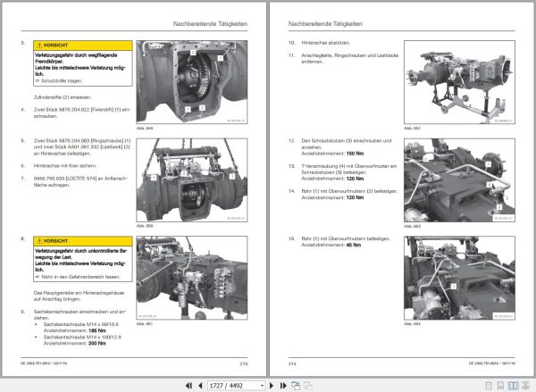
Task: Click the 'Nachbereitende Tätigkeiten' heading on right page
Action: (325, 24)
